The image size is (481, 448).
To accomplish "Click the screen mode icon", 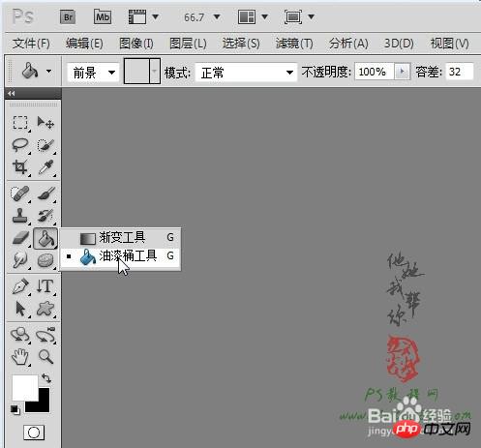I will (293, 16).
